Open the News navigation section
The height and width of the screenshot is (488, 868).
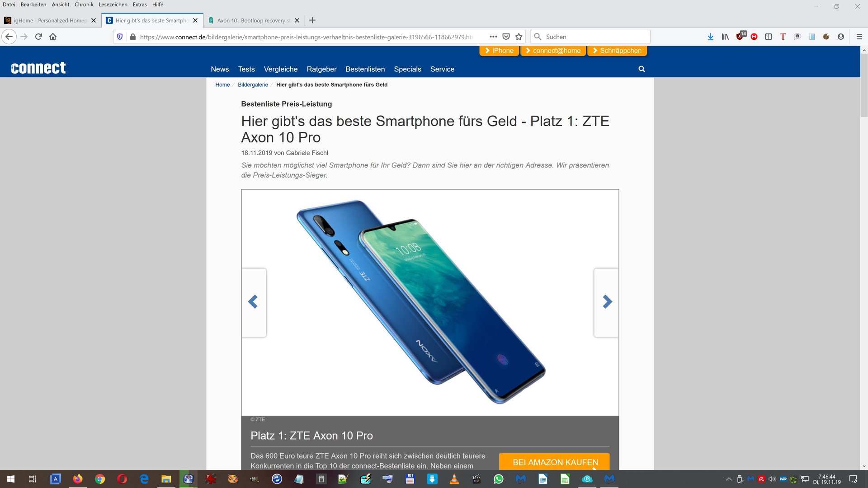pyautogui.click(x=220, y=69)
